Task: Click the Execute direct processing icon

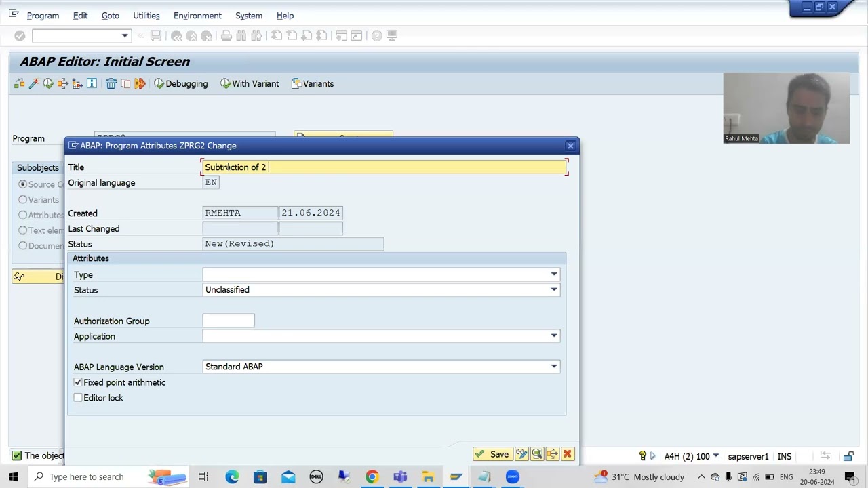Action: point(48,83)
